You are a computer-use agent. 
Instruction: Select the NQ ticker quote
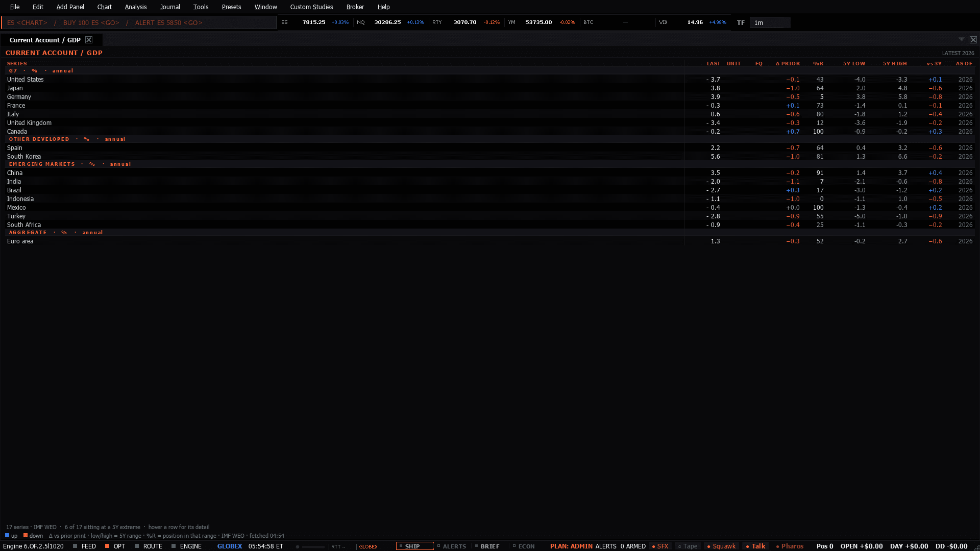click(x=390, y=22)
